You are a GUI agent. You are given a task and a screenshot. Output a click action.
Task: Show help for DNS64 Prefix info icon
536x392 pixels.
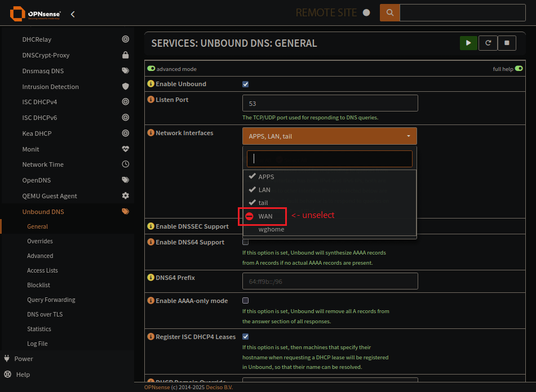click(150, 277)
